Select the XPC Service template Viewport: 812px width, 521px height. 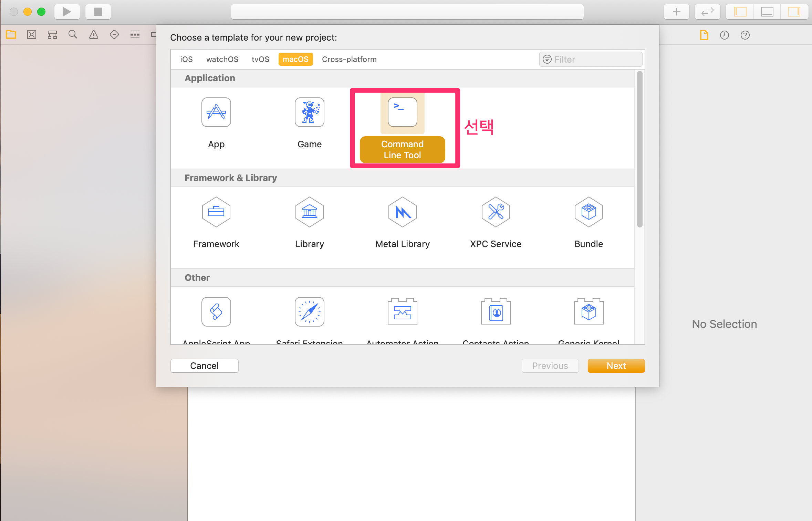pos(496,212)
